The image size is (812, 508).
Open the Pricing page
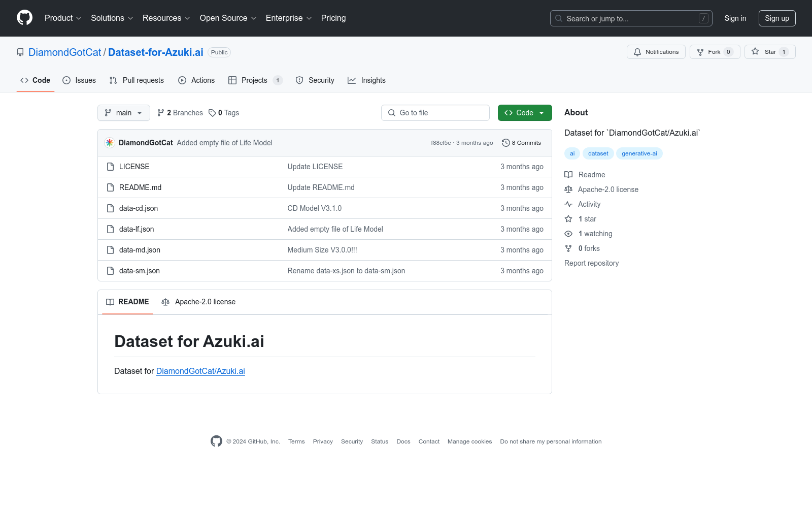[x=333, y=18]
